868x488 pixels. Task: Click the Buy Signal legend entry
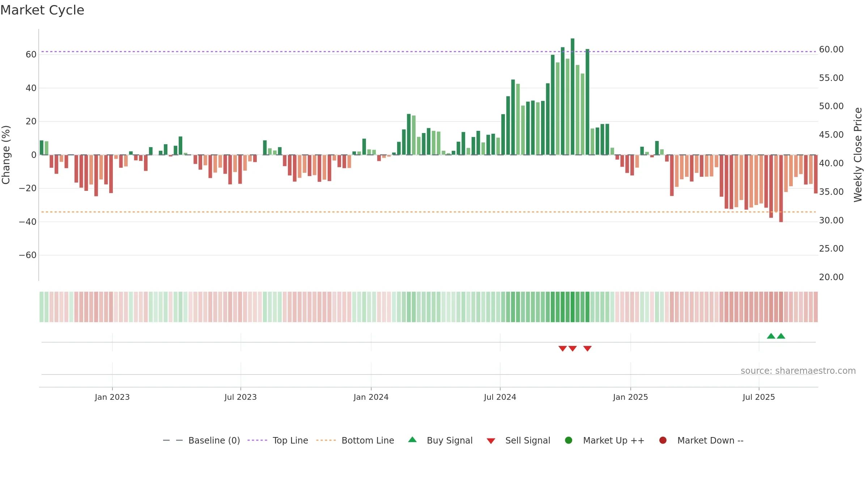click(440, 440)
